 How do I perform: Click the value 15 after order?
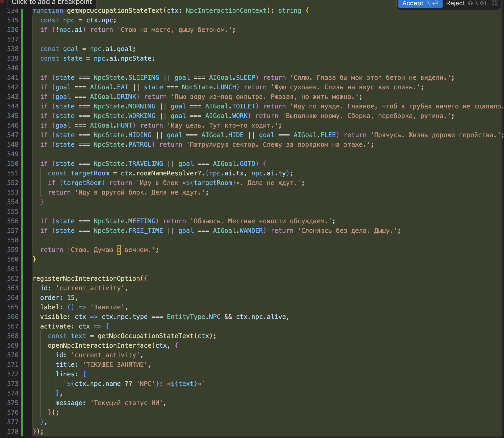(x=71, y=298)
